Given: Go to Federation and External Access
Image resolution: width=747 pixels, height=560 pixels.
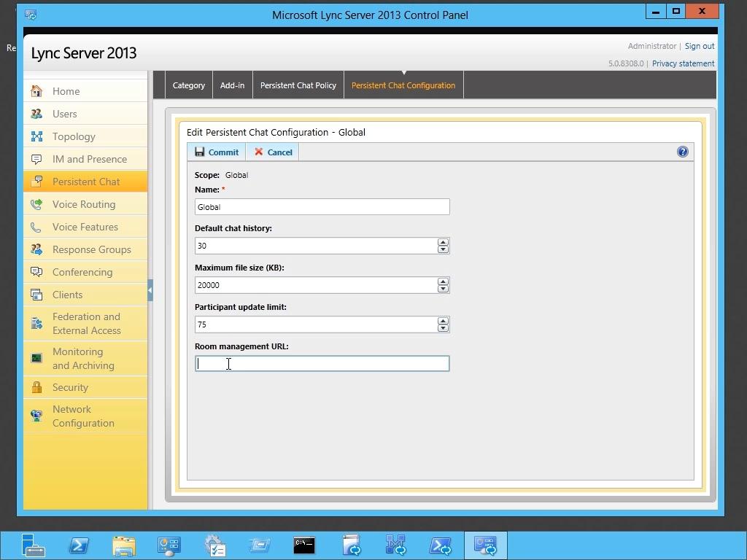Looking at the screenshot, I should (86, 323).
